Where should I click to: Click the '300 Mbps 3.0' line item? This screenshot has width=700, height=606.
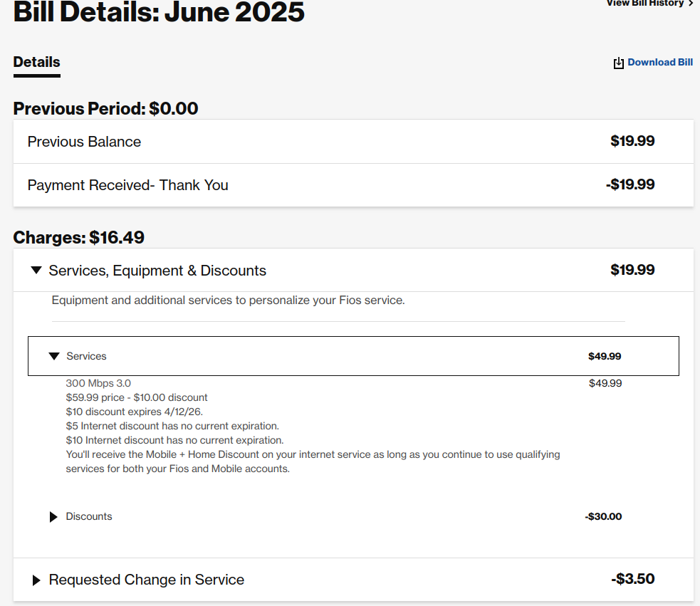pyautogui.click(x=98, y=383)
